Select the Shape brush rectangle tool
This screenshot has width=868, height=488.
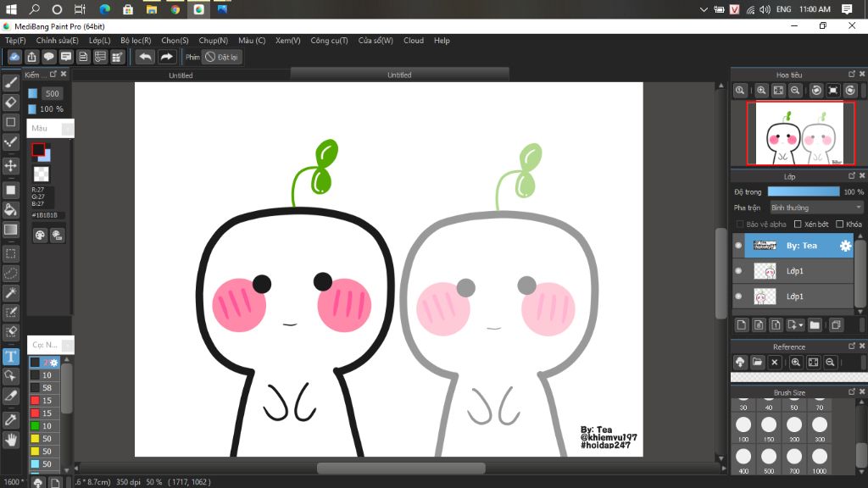[x=10, y=122]
